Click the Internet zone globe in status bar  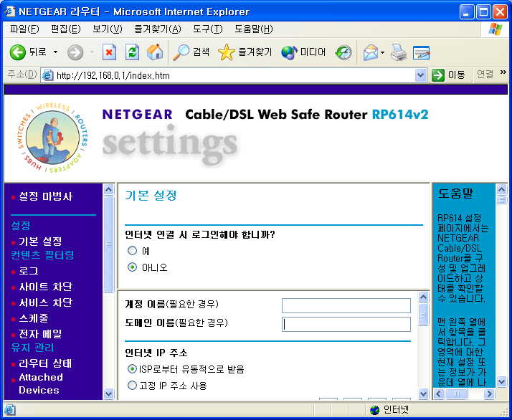[x=375, y=410]
